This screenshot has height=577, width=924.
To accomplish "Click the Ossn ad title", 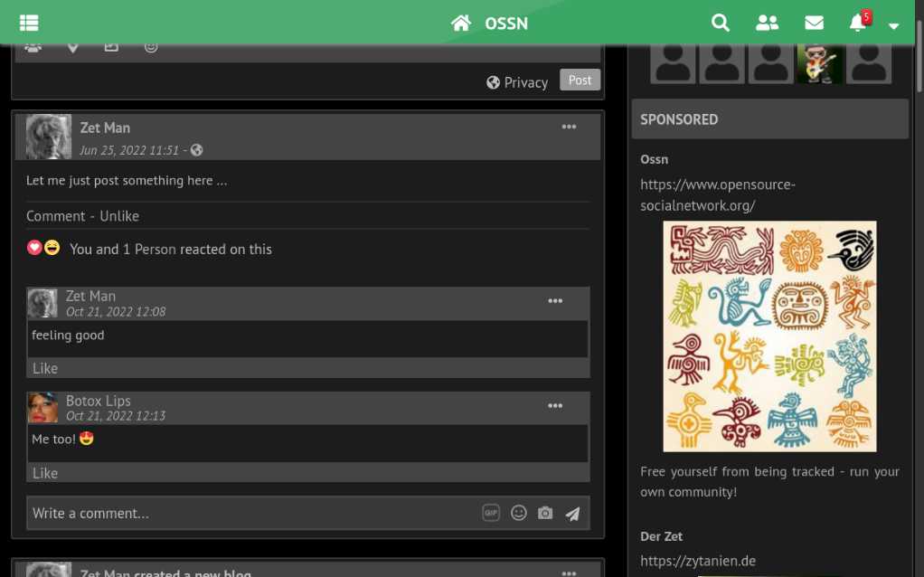I will (654, 159).
